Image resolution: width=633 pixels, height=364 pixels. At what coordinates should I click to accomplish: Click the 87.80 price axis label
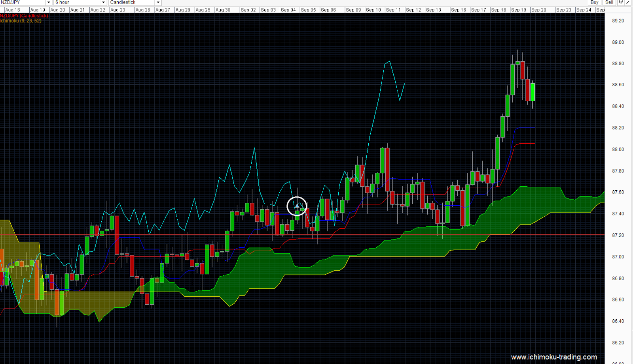tap(618, 171)
